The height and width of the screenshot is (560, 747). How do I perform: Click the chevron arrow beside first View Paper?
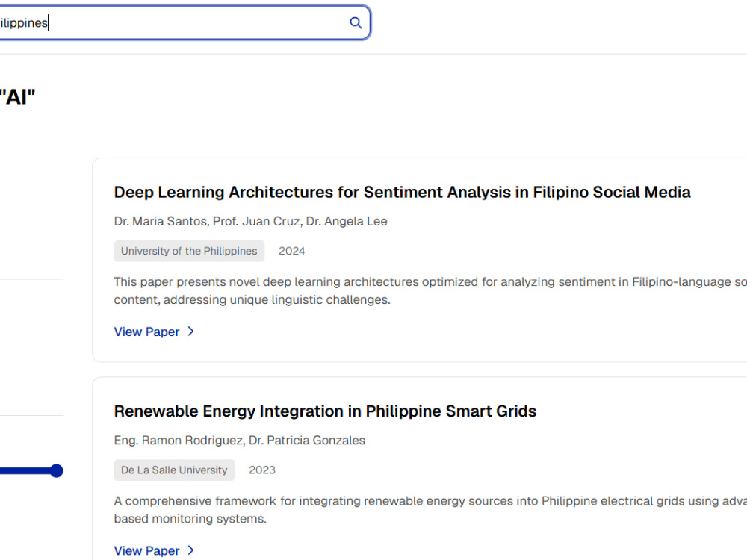(x=191, y=332)
